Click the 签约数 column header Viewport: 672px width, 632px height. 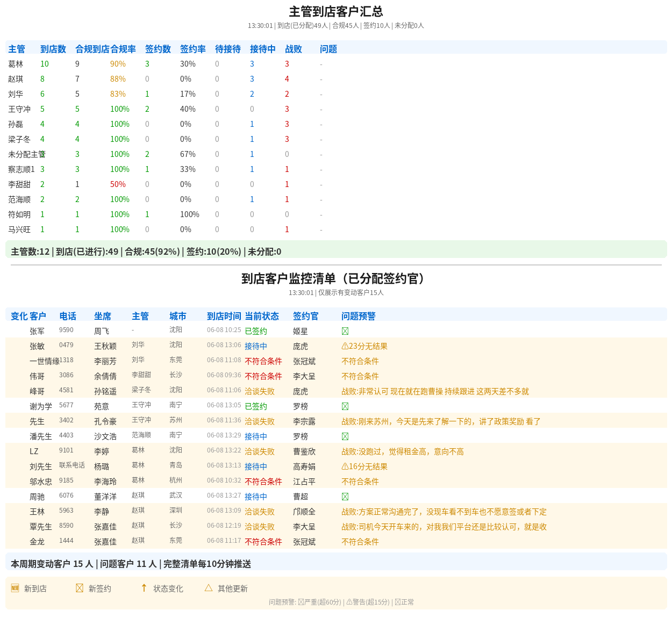click(x=158, y=49)
